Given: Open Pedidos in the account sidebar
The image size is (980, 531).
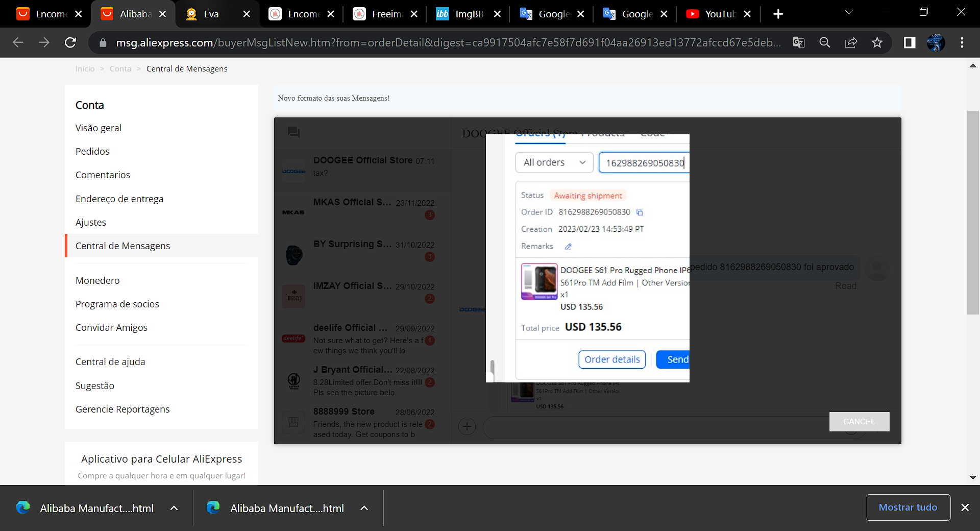Looking at the screenshot, I should pyautogui.click(x=92, y=151).
